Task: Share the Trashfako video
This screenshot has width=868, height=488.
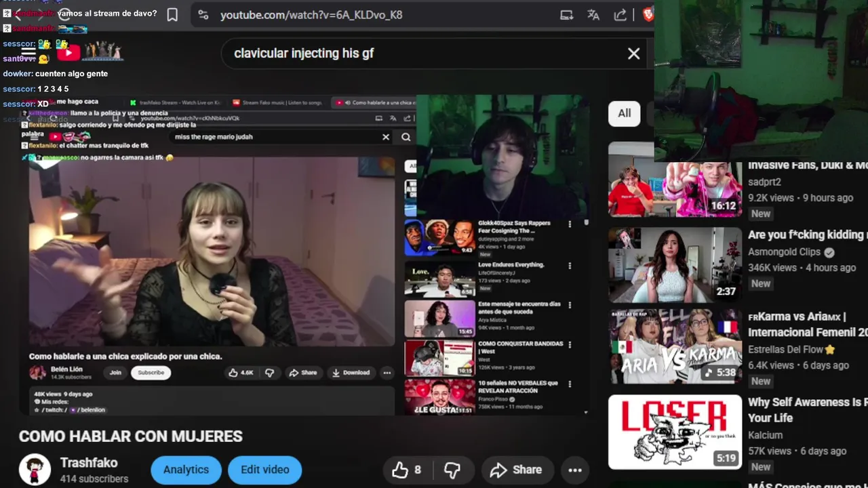Action: click(516, 470)
